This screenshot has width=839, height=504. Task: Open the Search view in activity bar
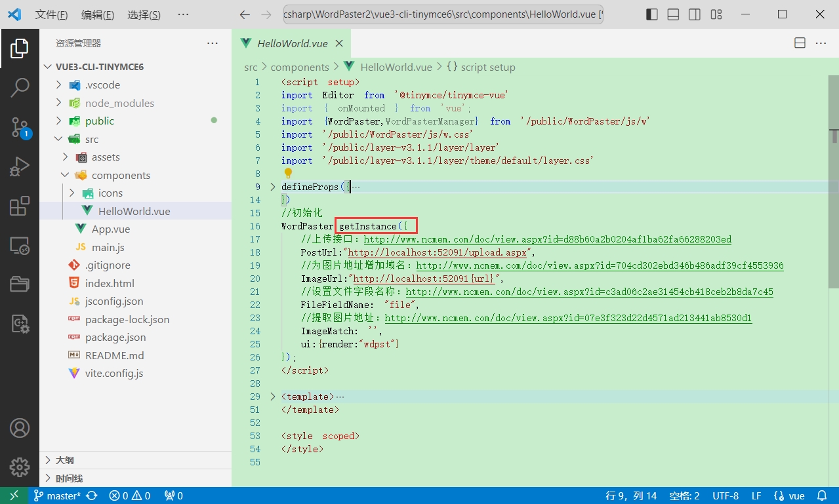pyautogui.click(x=20, y=87)
